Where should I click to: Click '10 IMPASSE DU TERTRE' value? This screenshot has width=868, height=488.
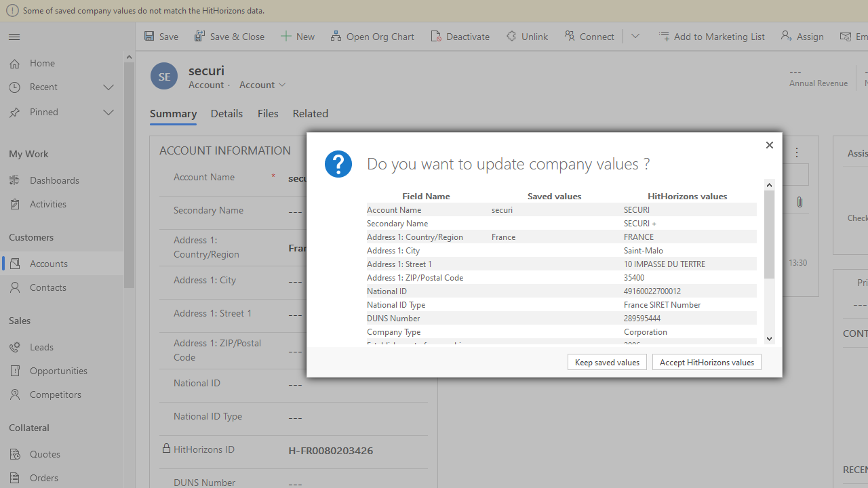tap(665, 264)
